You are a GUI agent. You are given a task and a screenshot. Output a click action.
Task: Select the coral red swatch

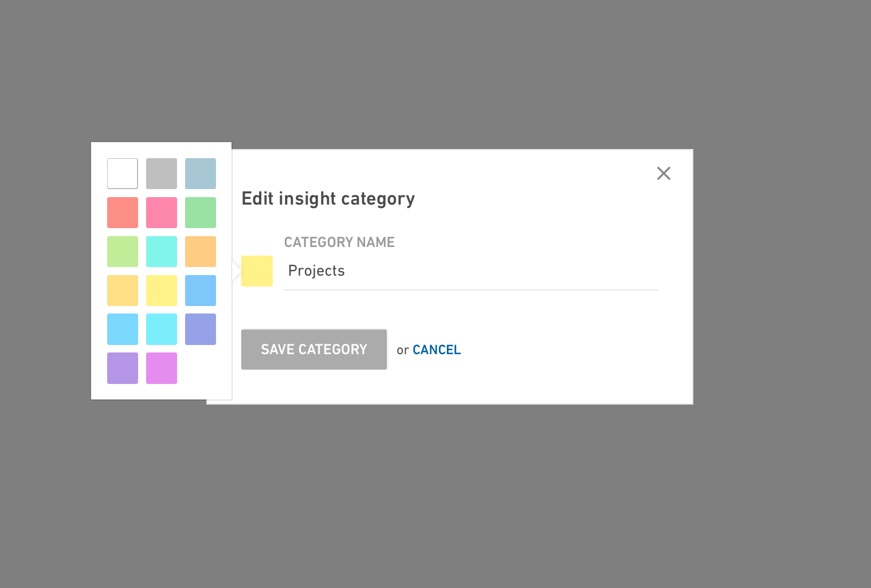(x=123, y=213)
